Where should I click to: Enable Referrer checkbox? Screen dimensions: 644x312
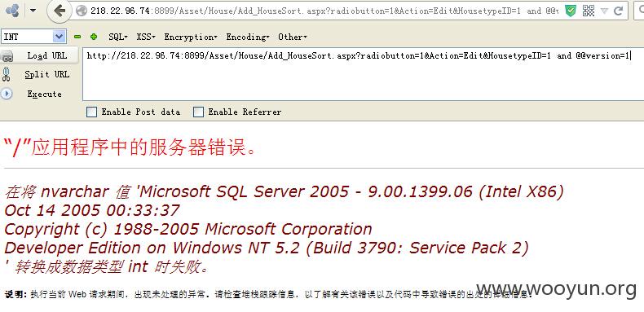(x=198, y=112)
